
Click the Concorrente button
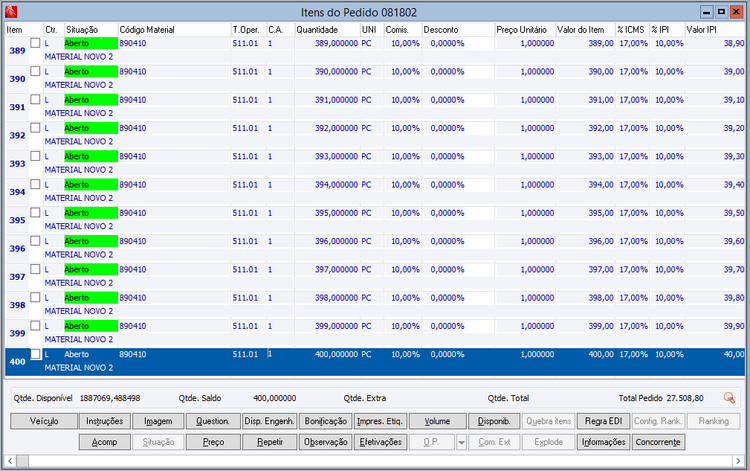(x=658, y=442)
